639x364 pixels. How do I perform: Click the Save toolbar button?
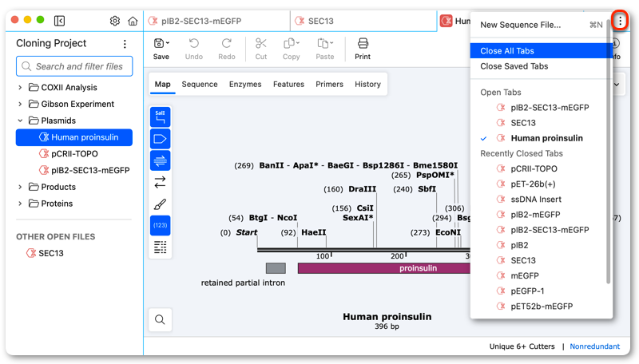pos(161,49)
